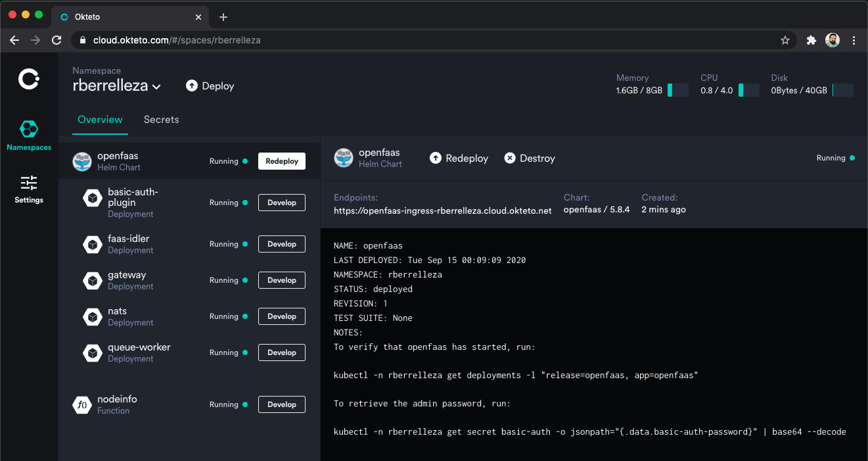Image resolution: width=868 pixels, height=461 pixels.
Task: Click the basic-auth-plugin deployment cube icon
Action: pos(93,199)
